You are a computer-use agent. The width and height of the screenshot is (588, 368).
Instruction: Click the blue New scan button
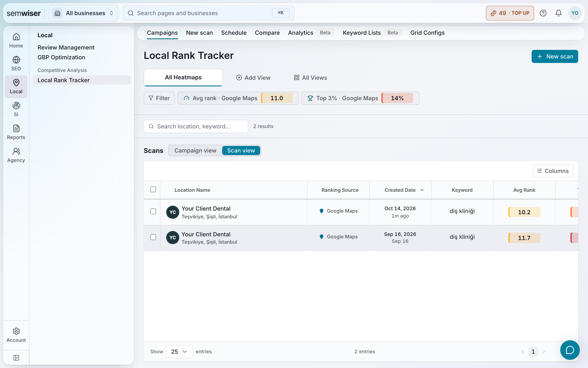[555, 56]
